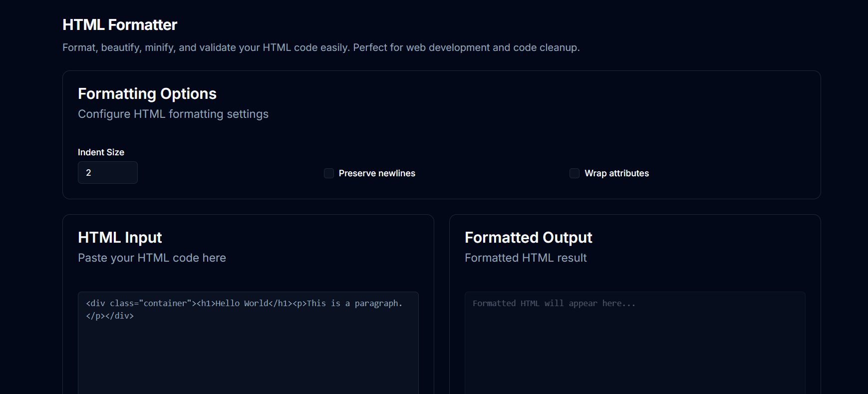Click the Indent Size input field
Image resolution: width=868 pixels, height=394 pixels.
[107, 173]
